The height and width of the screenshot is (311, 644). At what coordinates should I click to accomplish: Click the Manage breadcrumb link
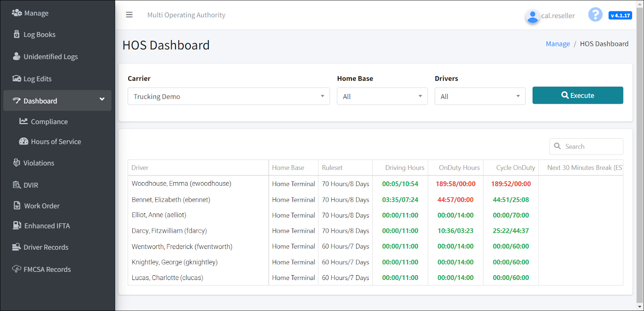(x=557, y=44)
